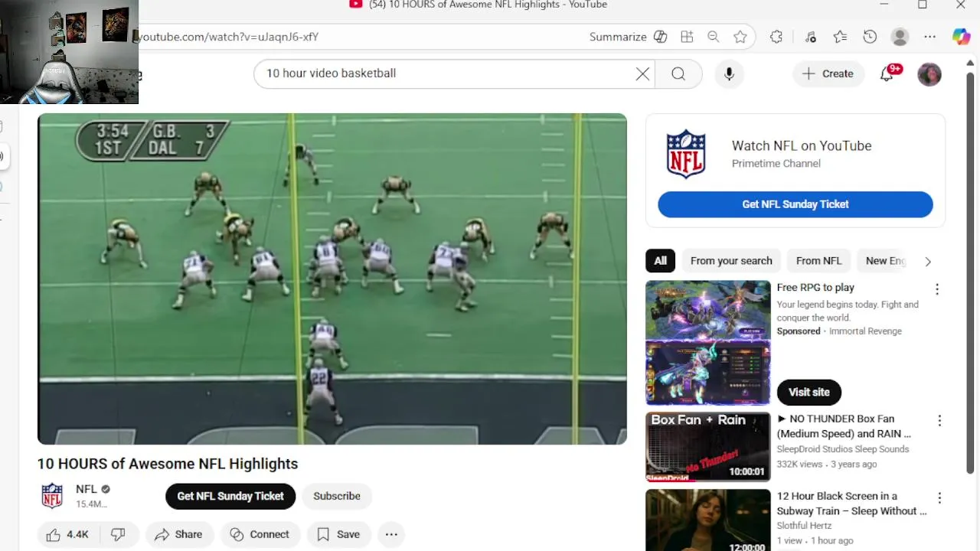This screenshot has height=551, width=980.
Task: Click SleepDroid Studios Sleep Sounds channel name
Action: tap(843, 449)
